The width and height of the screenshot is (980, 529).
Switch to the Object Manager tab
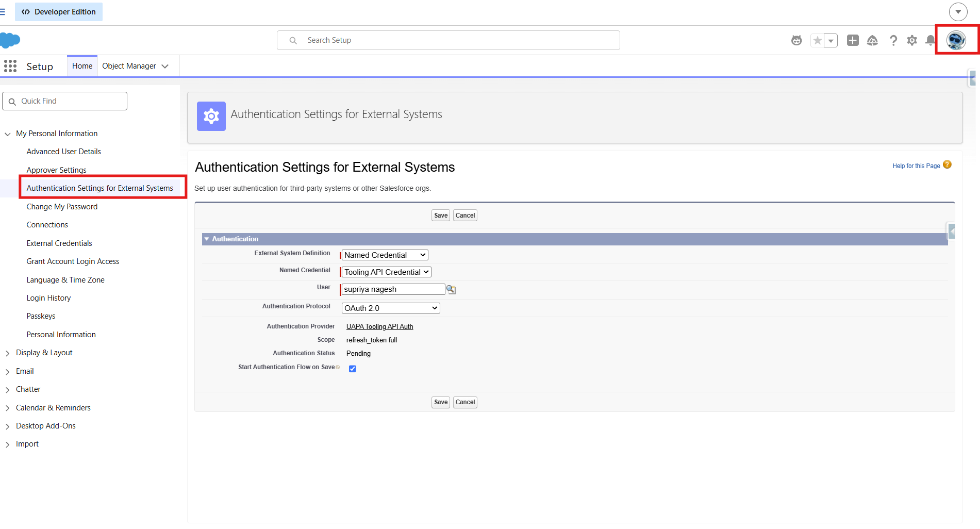(x=129, y=66)
